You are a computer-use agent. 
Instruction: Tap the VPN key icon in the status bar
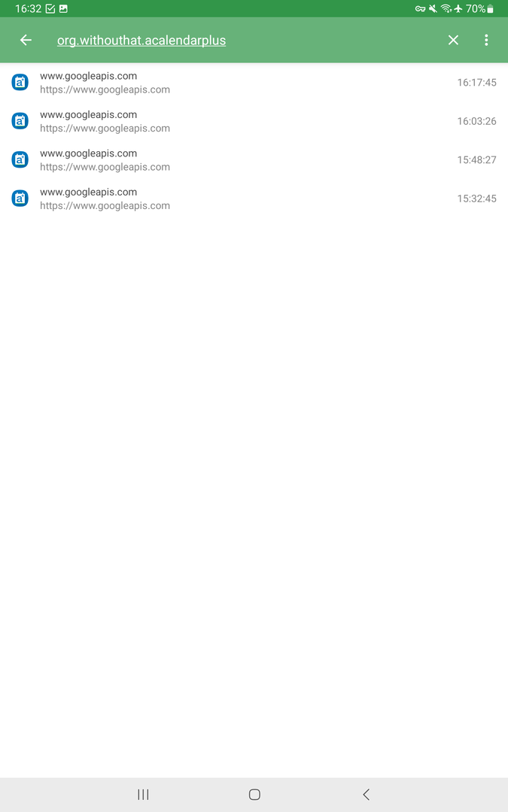coord(420,9)
